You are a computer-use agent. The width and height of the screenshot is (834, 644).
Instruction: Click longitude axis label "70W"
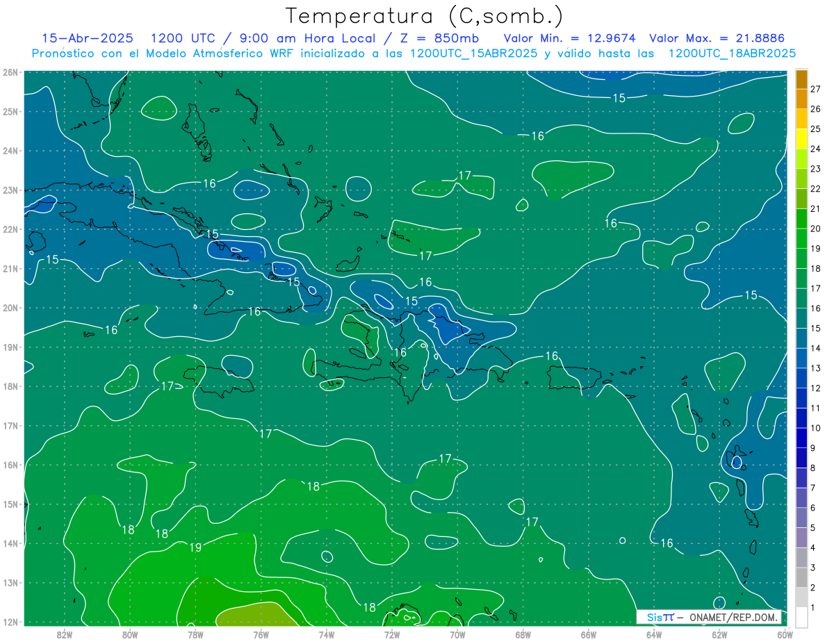[x=457, y=634]
